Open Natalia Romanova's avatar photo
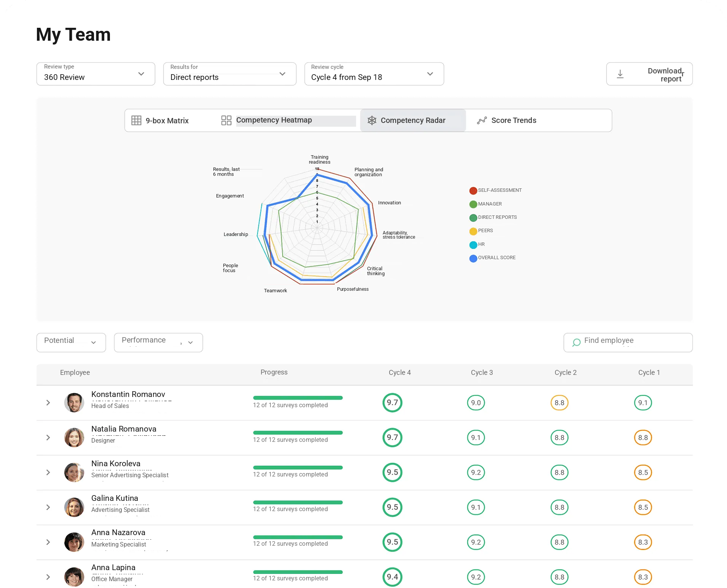The image size is (727, 588). tap(74, 438)
